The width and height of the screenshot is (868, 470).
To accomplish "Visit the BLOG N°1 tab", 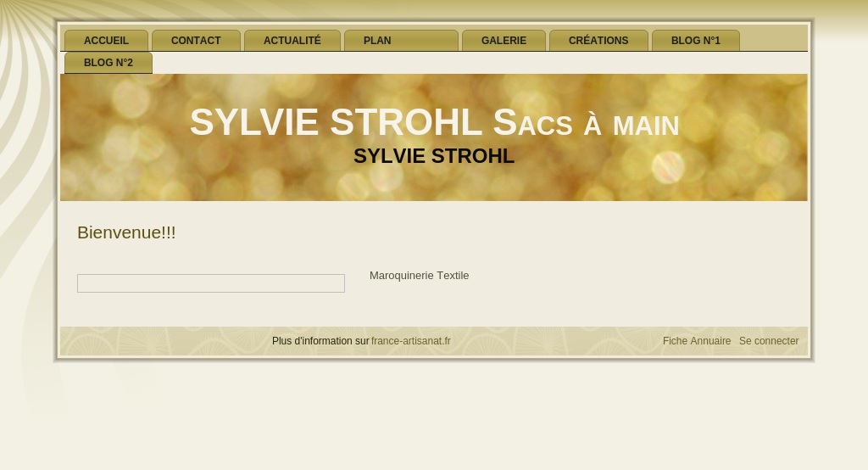I will (x=696, y=41).
